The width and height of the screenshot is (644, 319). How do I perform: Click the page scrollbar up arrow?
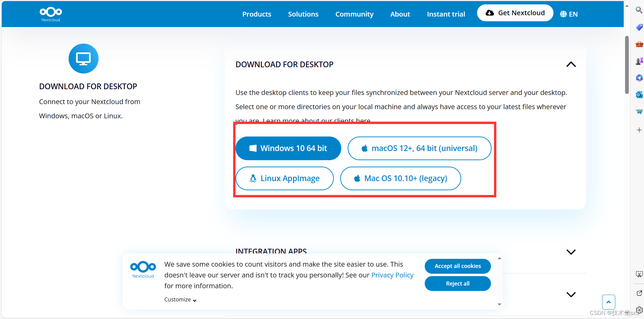pyautogui.click(x=627, y=5)
